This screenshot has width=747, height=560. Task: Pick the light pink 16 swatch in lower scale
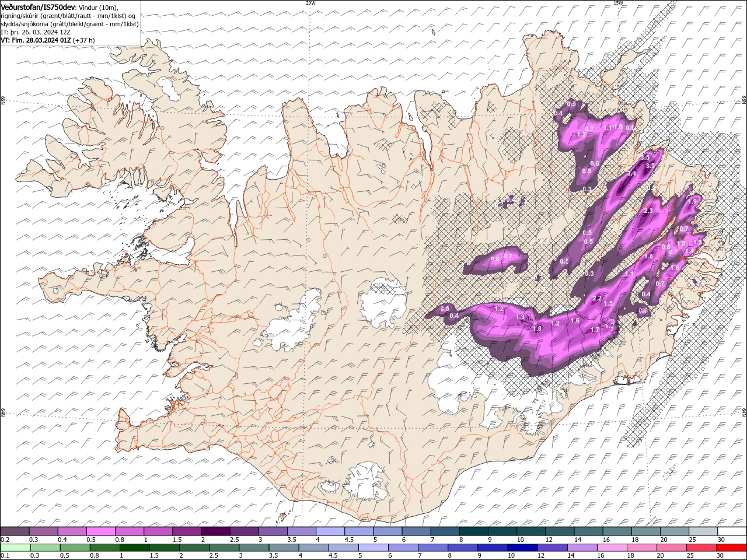tap(612, 548)
